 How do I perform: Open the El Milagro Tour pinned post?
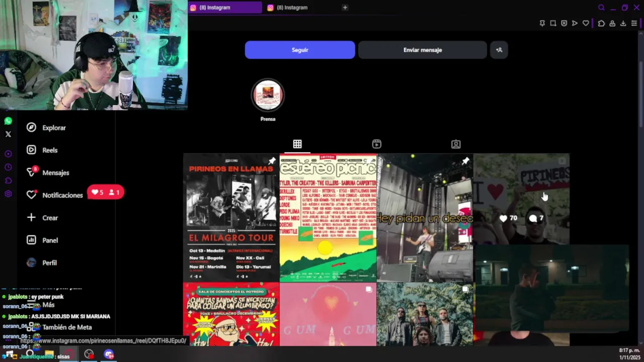231,217
